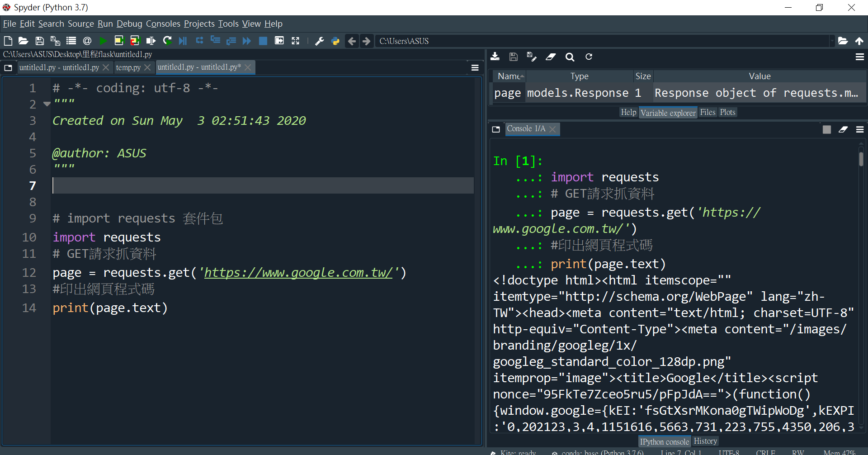Save the current file
Image resolution: width=868 pixels, height=455 pixels.
point(40,41)
